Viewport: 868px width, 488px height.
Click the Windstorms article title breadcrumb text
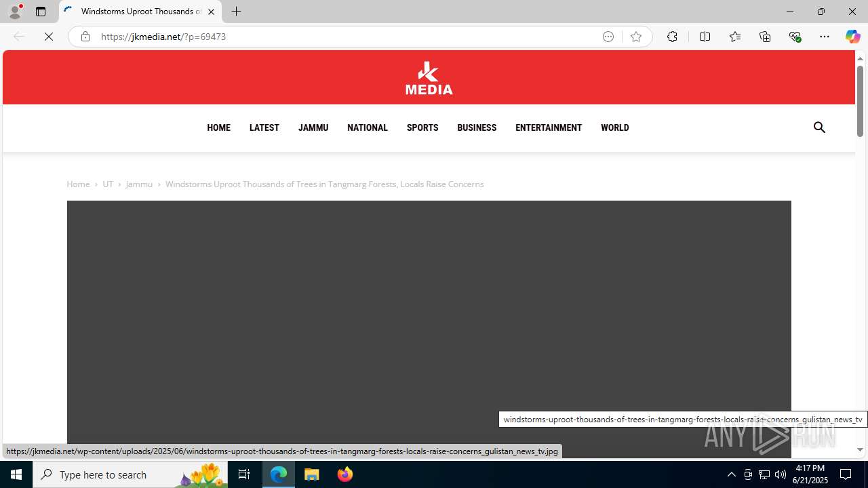(x=324, y=184)
